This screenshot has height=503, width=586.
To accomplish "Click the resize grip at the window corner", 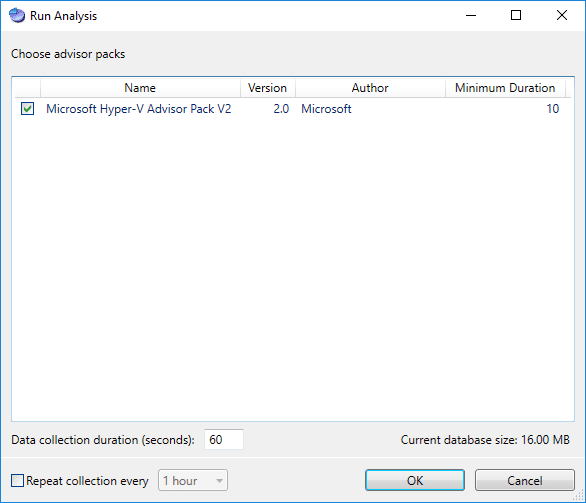I will pos(579,496).
